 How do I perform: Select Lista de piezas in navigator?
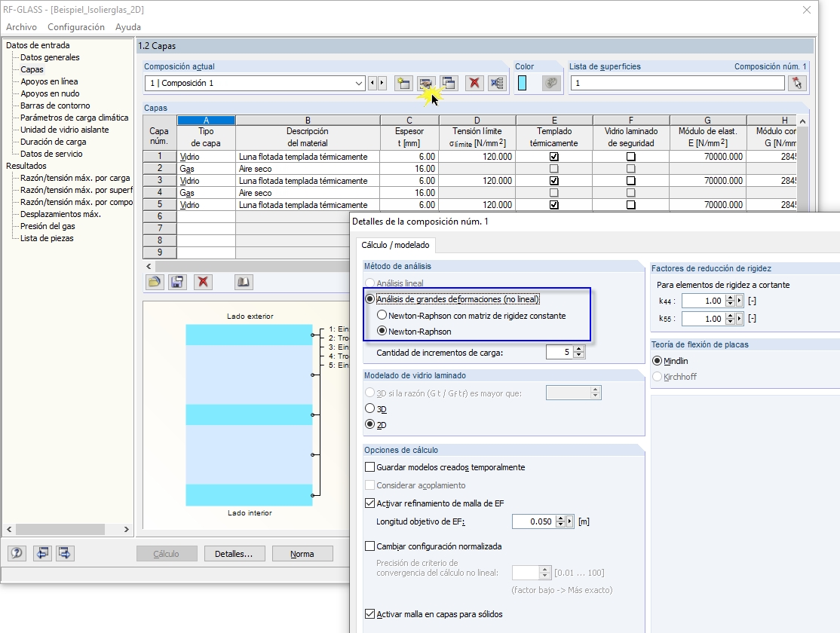(x=47, y=238)
